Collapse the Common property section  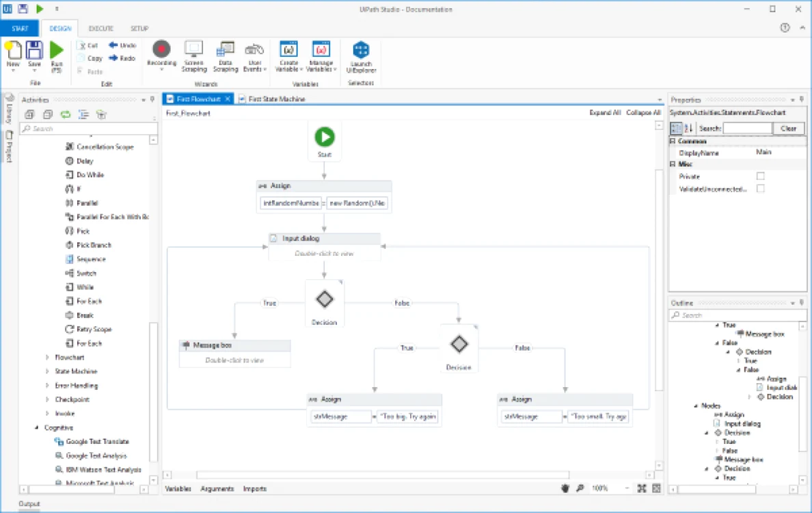tap(673, 141)
